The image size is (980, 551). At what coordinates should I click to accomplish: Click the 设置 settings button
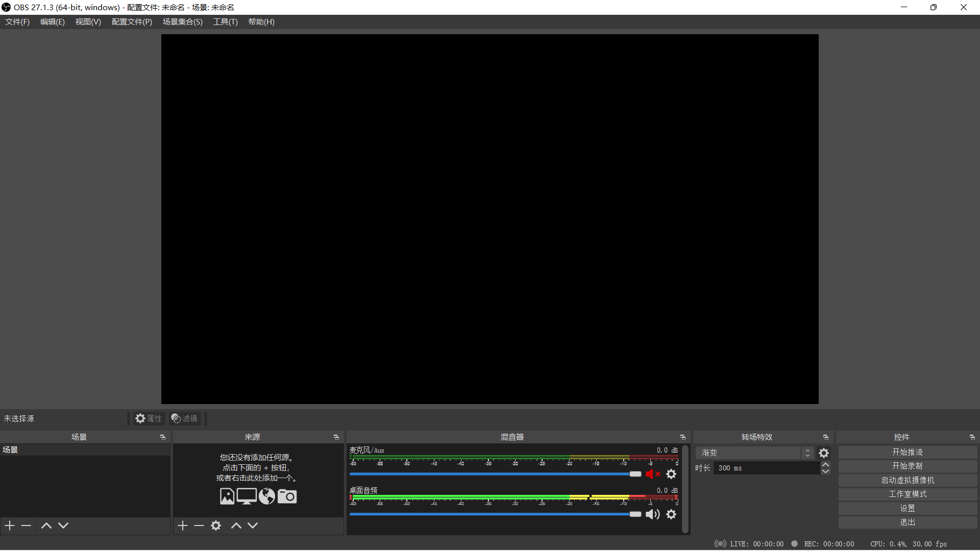click(x=908, y=509)
